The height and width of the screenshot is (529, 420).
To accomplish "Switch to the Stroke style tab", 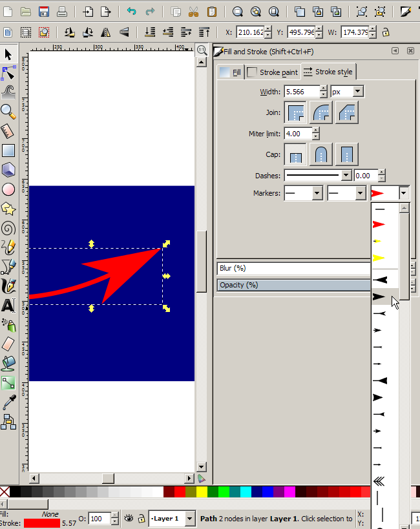I will point(328,72).
